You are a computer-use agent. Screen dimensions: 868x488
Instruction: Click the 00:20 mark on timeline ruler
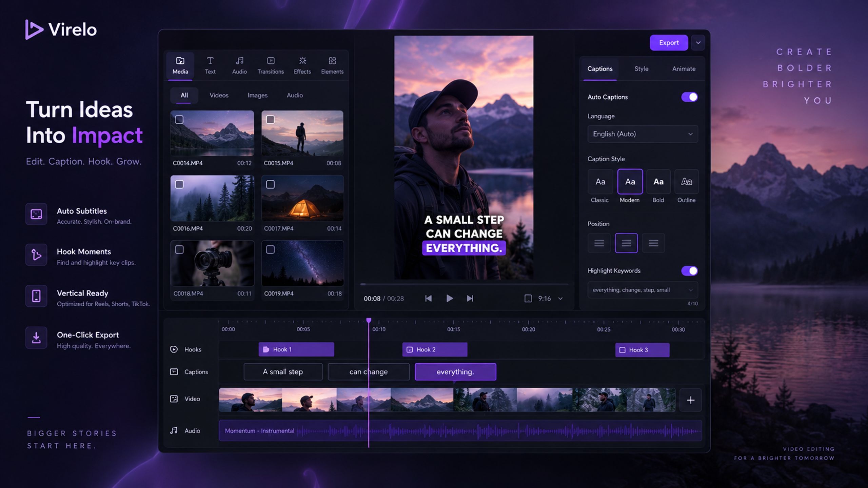pos(528,329)
